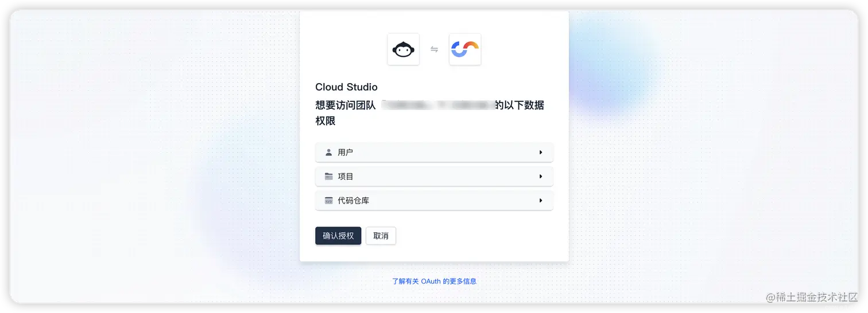Click the blurred team name text
The width and height of the screenshot is (868, 313).
437,105
